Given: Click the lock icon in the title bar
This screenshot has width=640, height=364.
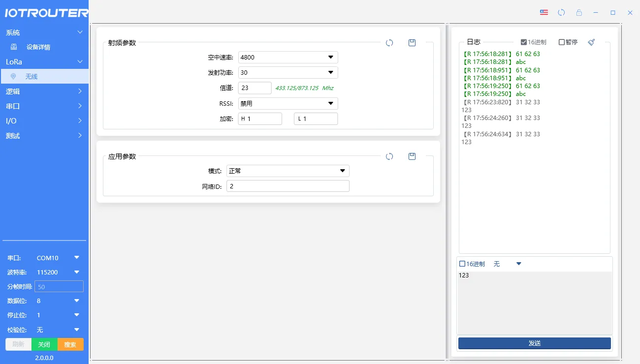Looking at the screenshot, I should tap(578, 12).
